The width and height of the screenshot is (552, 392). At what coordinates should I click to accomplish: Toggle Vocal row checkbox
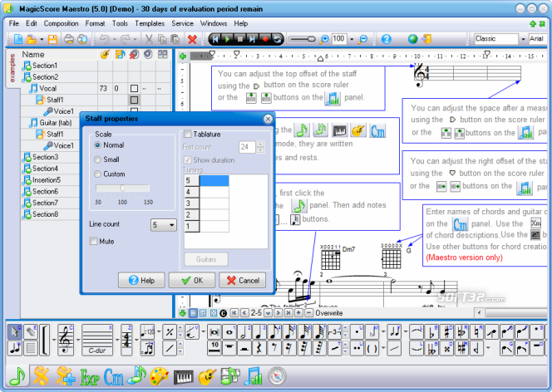[134, 88]
